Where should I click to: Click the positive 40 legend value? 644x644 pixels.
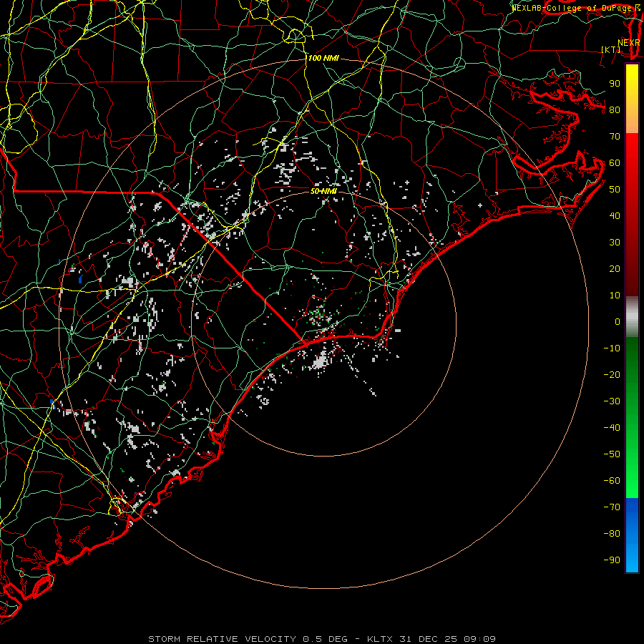615,215
